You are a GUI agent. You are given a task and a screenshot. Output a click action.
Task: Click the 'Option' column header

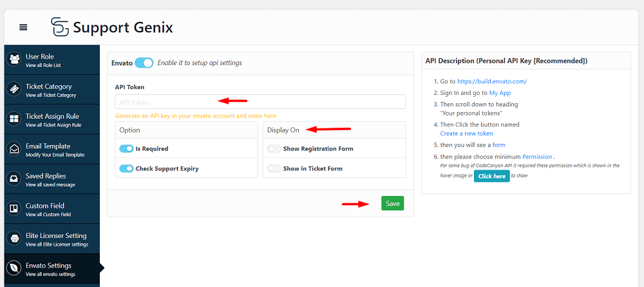coord(130,130)
